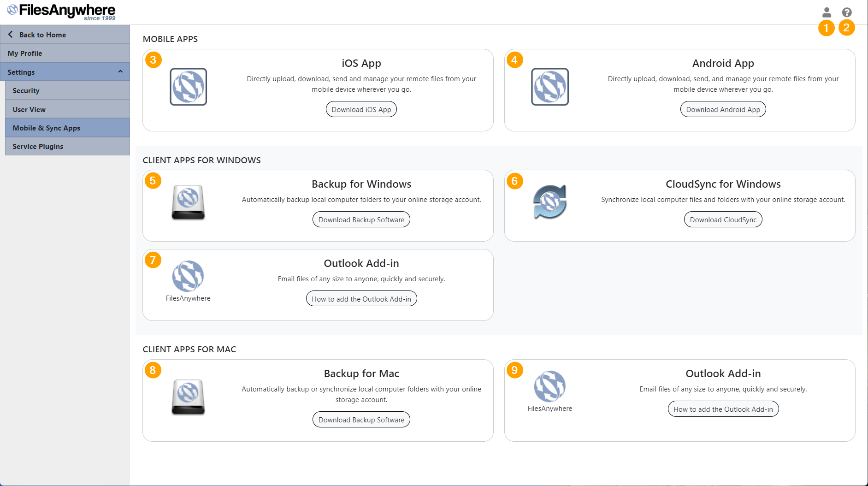Click the iOS App globe icon
The height and width of the screenshot is (486, 868).
pyautogui.click(x=188, y=87)
